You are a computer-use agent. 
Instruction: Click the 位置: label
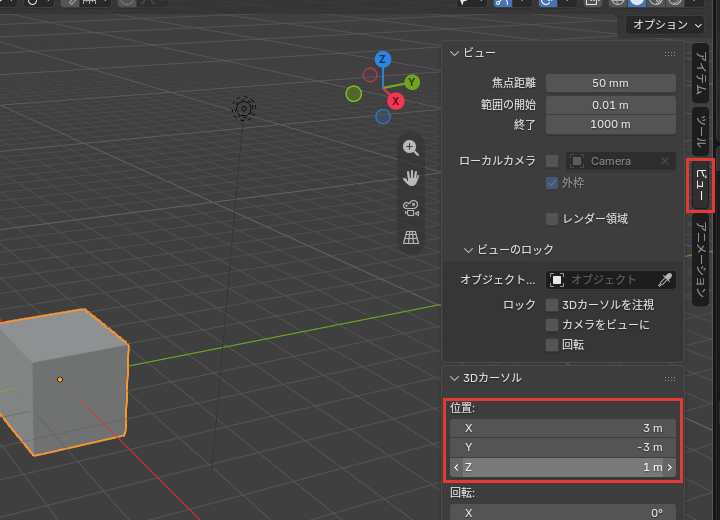tap(462, 408)
